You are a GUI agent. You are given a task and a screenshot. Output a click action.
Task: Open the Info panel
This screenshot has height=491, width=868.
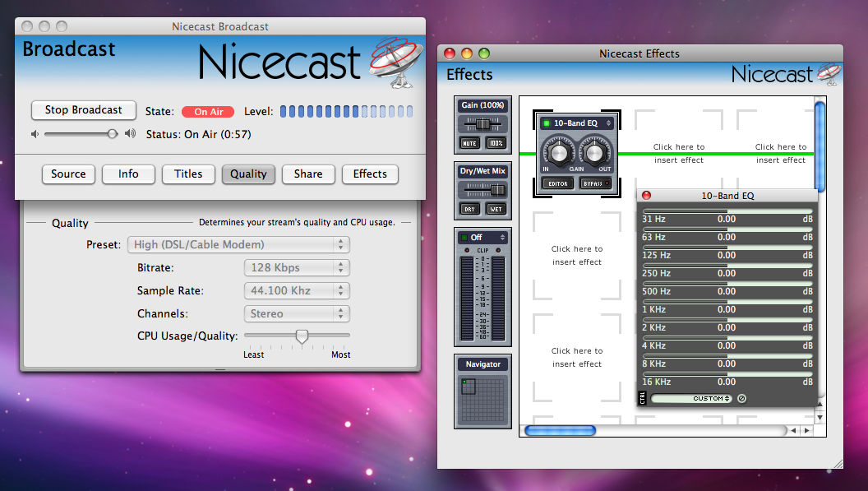[128, 174]
